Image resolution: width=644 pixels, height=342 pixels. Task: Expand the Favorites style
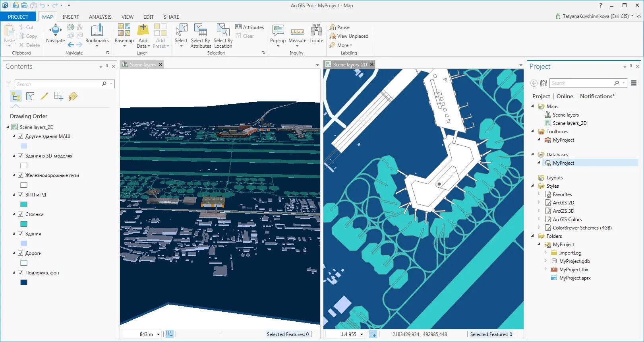click(539, 194)
